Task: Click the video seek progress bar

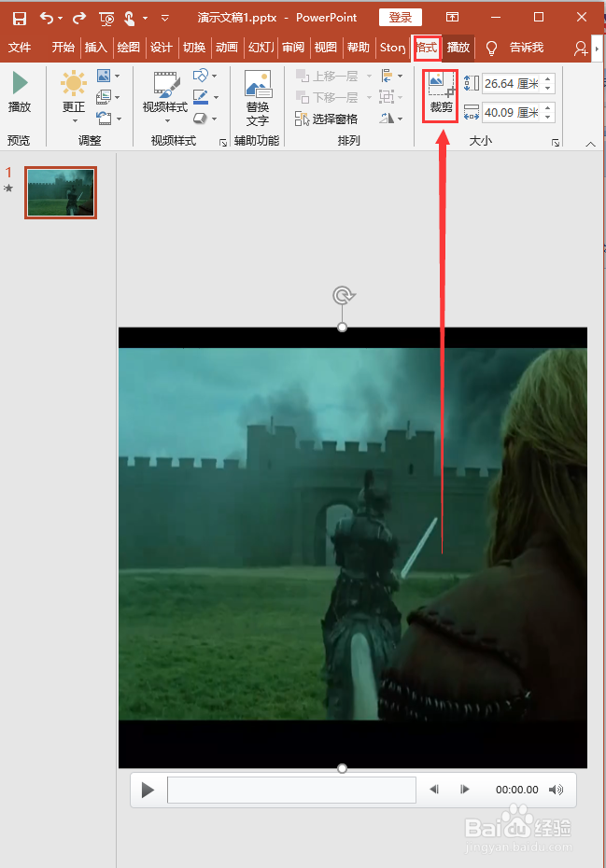Action: pos(291,790)
